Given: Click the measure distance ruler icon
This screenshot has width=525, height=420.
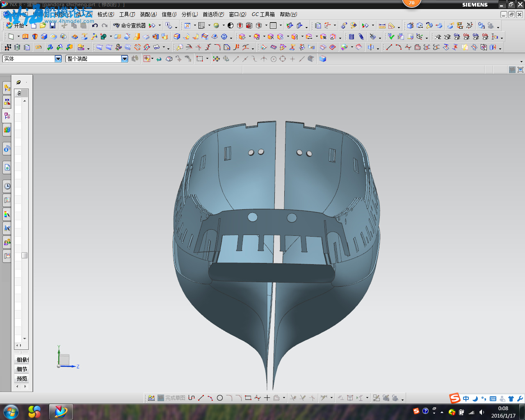Looking at the screenshot, I should [382, 25].
